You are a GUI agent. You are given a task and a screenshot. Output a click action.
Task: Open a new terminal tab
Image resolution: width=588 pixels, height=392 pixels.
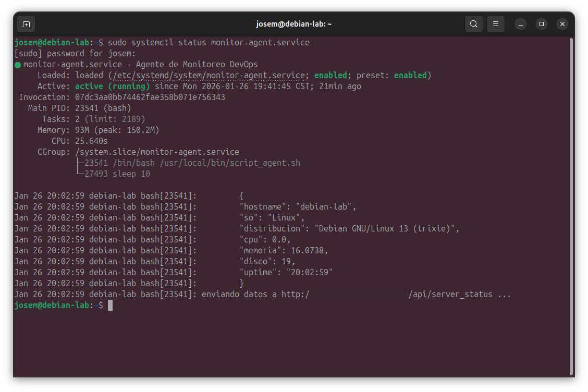point(26,24)
